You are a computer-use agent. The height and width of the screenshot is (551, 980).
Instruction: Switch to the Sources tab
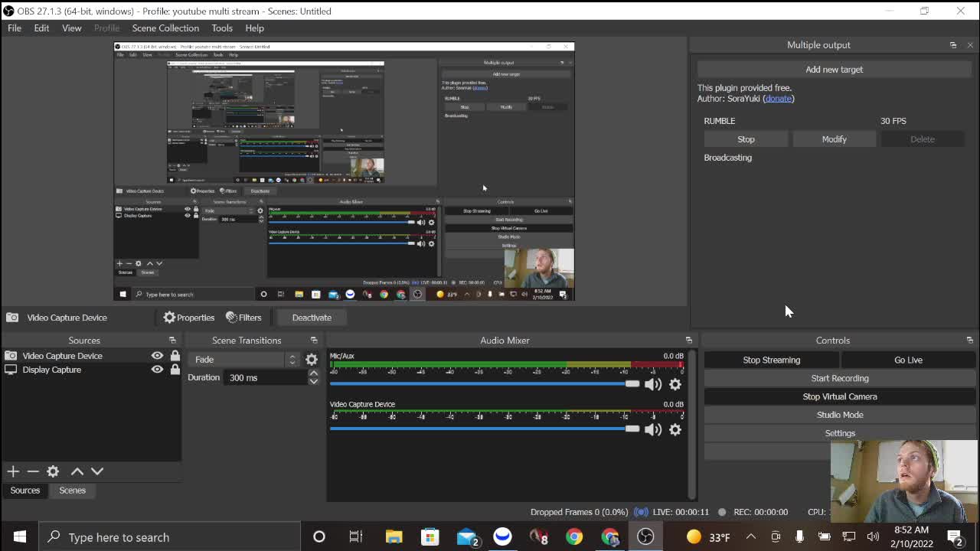[x=25, y=491]
